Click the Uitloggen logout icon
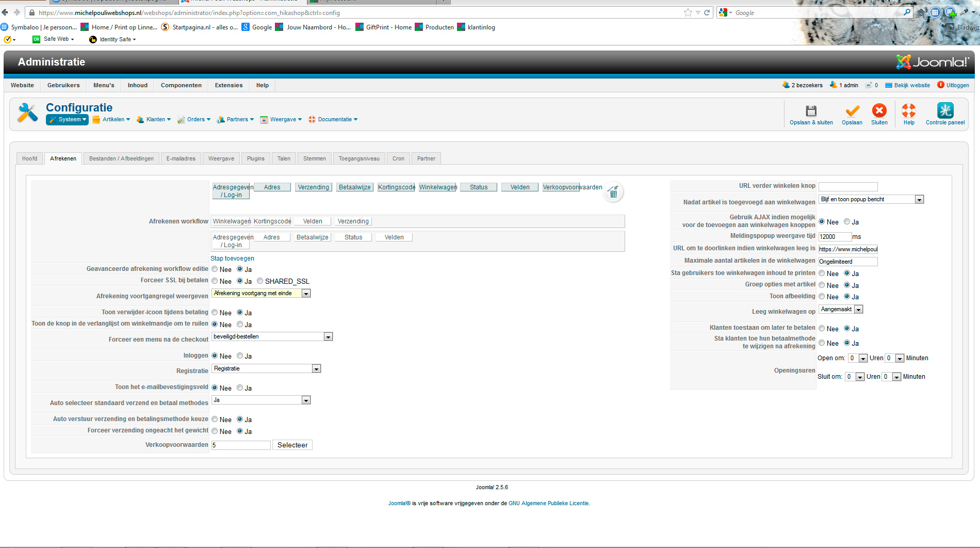 (x=941, y=85)
